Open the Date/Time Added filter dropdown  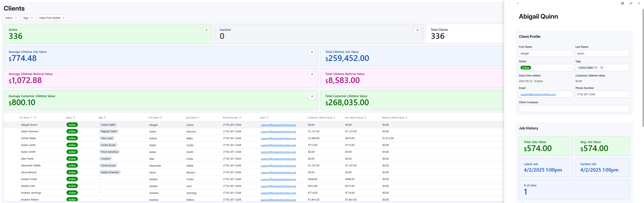coord(52,18)
